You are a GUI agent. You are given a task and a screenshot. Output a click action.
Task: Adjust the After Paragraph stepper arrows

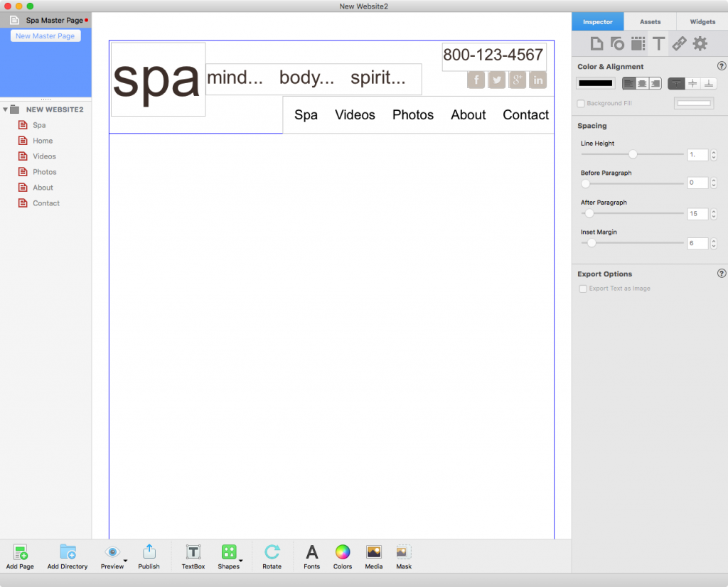tap(714, 214)
